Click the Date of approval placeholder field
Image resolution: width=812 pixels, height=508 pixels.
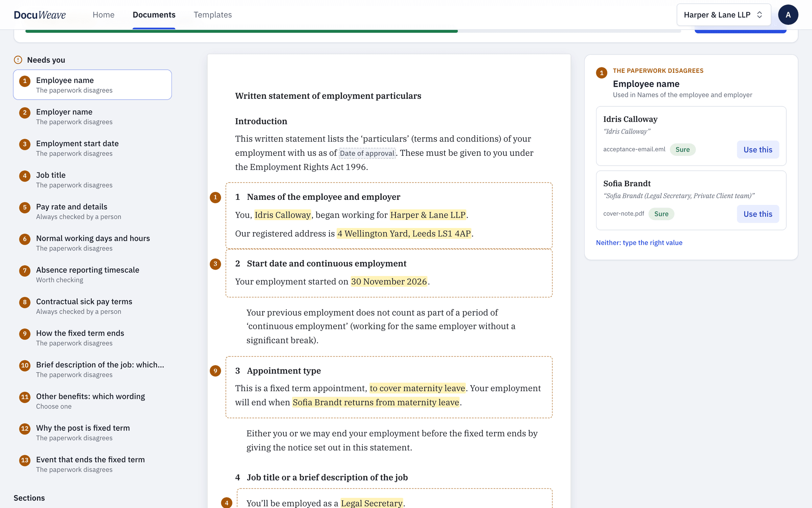[367, 153]
